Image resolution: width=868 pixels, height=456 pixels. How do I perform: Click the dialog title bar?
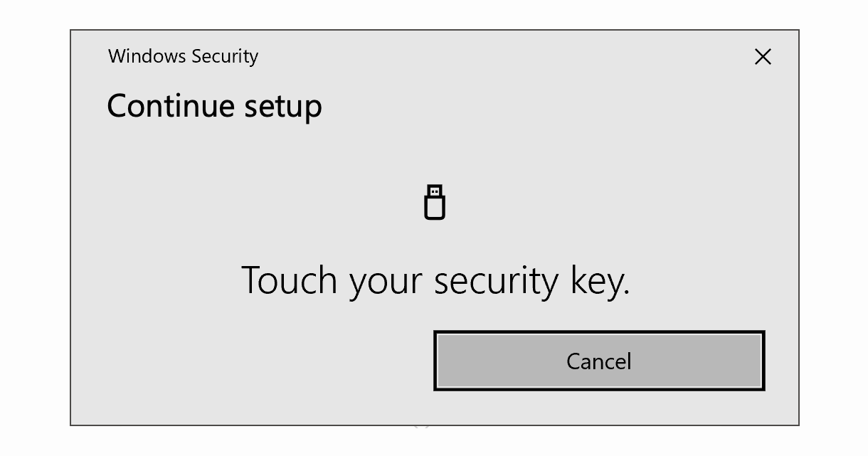pyautogui.click(x=427, y=56)
